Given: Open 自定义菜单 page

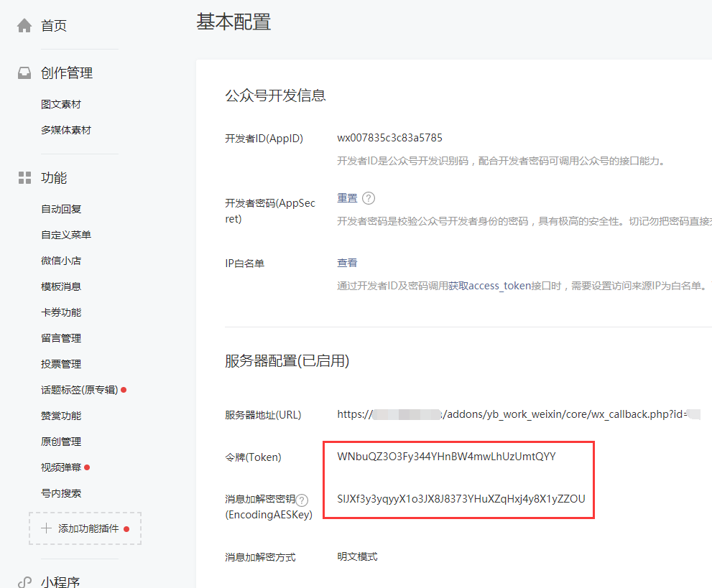Looking at the screenshot, I should coord(66,235).
